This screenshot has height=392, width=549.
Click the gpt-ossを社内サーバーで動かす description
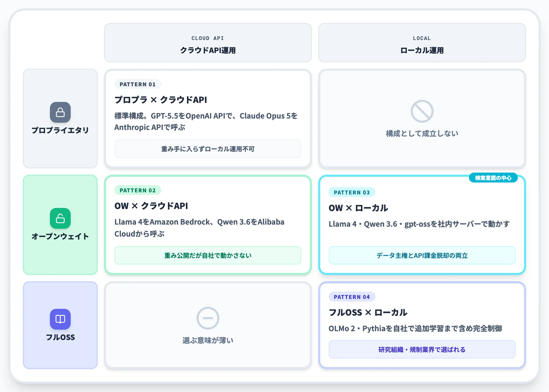(419, 224)
